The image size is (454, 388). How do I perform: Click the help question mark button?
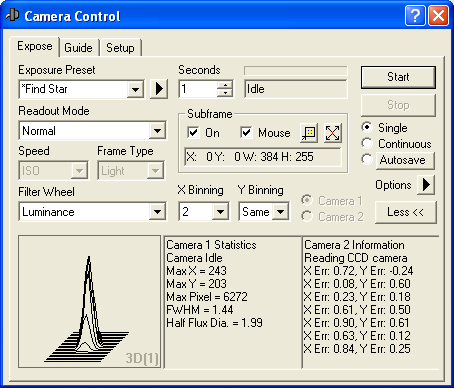[x=415, y=16]
